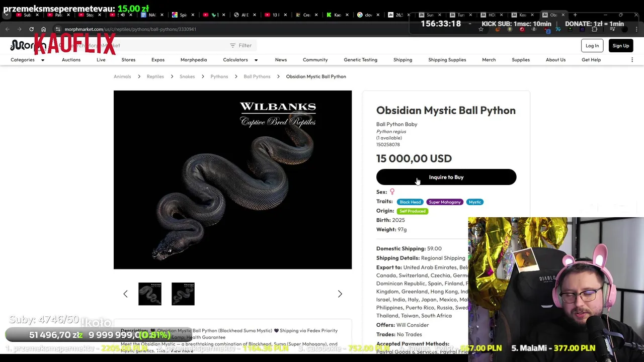Expand the Calculators dropdown arrow
The height and width of the screenshot is (362, 644).
pyautogui.click(x=256, y=60)
